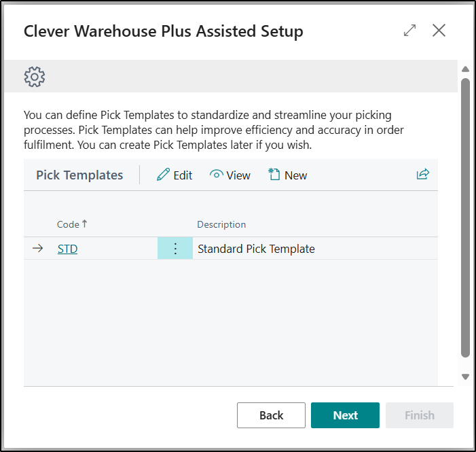
Task: Open the STD code link
Action: 67,249
